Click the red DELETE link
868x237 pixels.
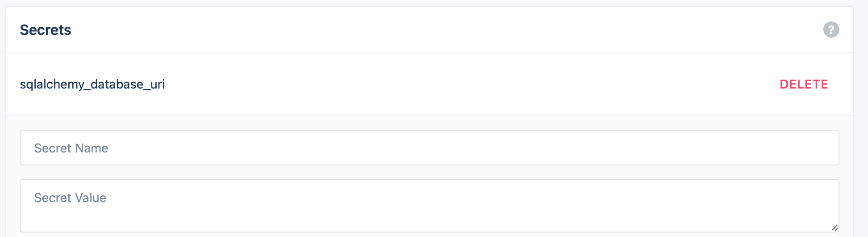(x=804, y=84)
